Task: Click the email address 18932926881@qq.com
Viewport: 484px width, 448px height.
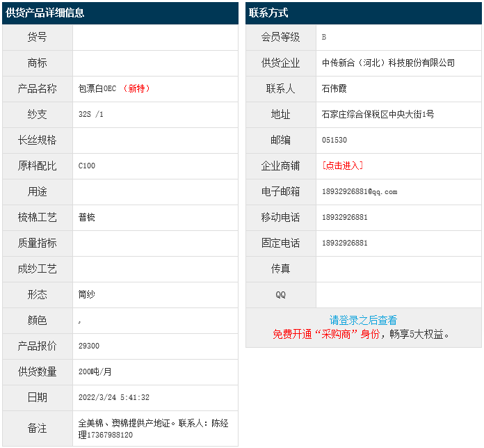Action: [x=360, y=191]
